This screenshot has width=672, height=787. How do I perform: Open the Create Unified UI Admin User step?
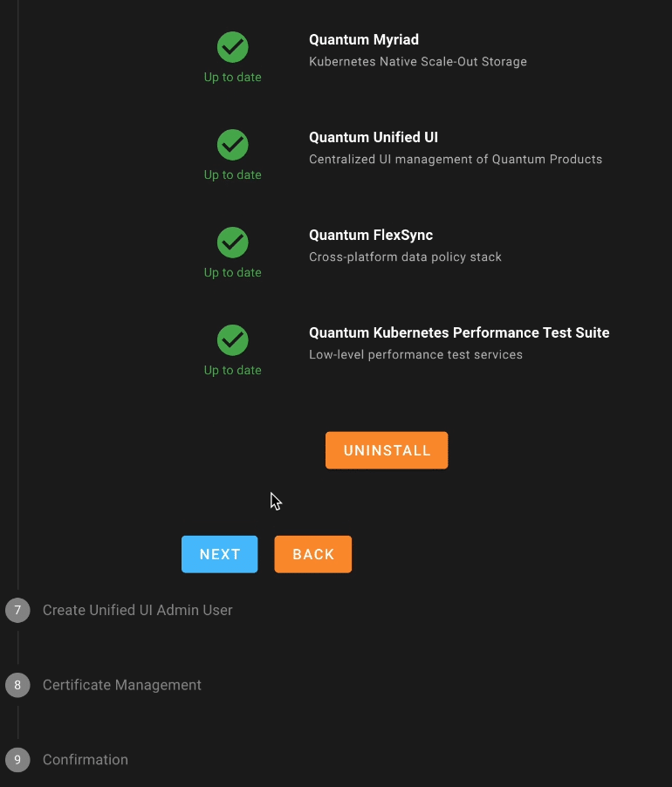coord(138,611)
